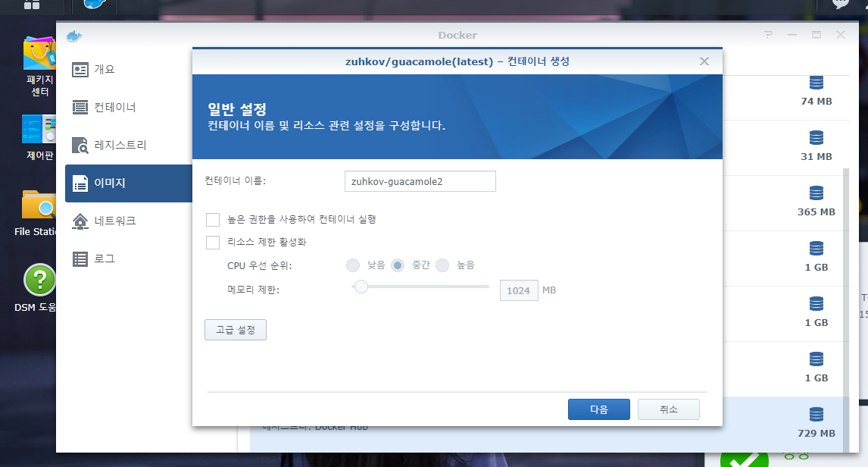Click the Next (다음) button
The image size is (868, 467).
(599, 409)
